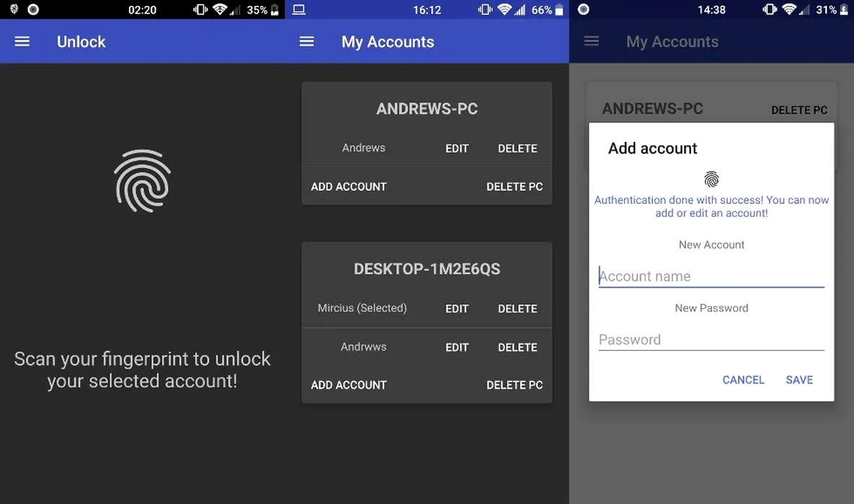
Task: Tap Wi-Fi icon in 02:20 status bar
Action: (220, 9)
